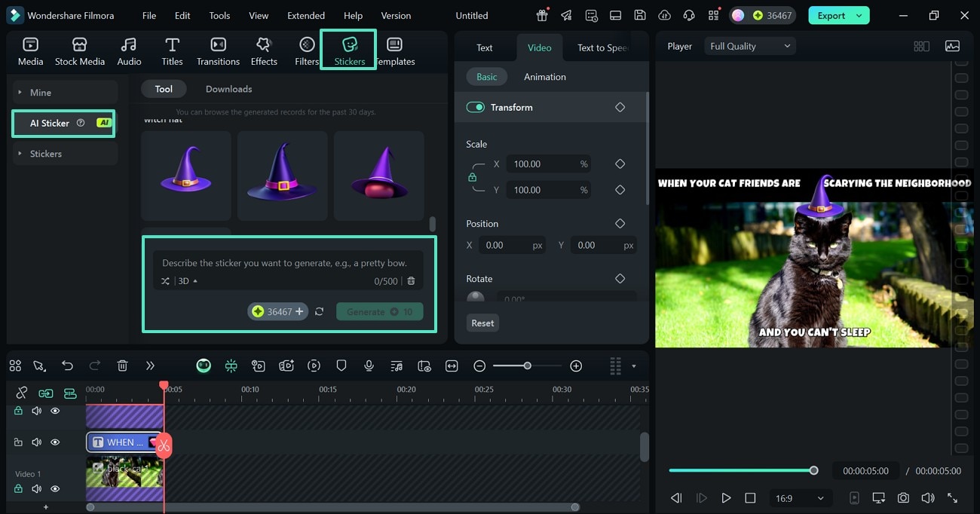The image size is (980, 514).
Task: Open the Stock Media panel
Action: click(80, 51)
